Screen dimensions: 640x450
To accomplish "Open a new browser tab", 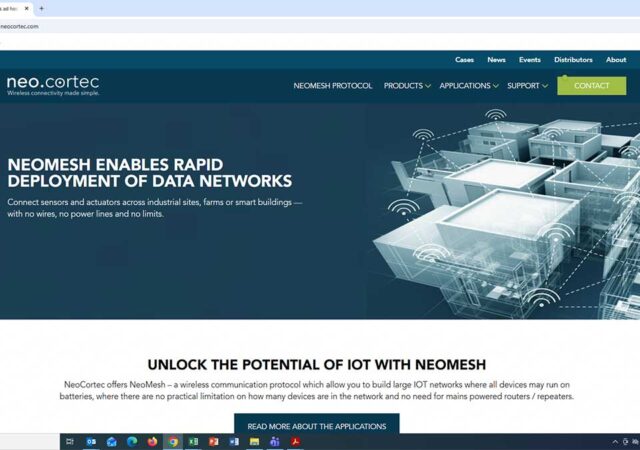I will click(x=41, y=8).
